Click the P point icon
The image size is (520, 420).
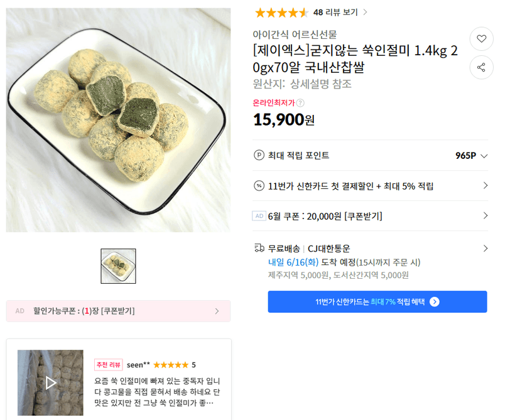tap(259, 155)
